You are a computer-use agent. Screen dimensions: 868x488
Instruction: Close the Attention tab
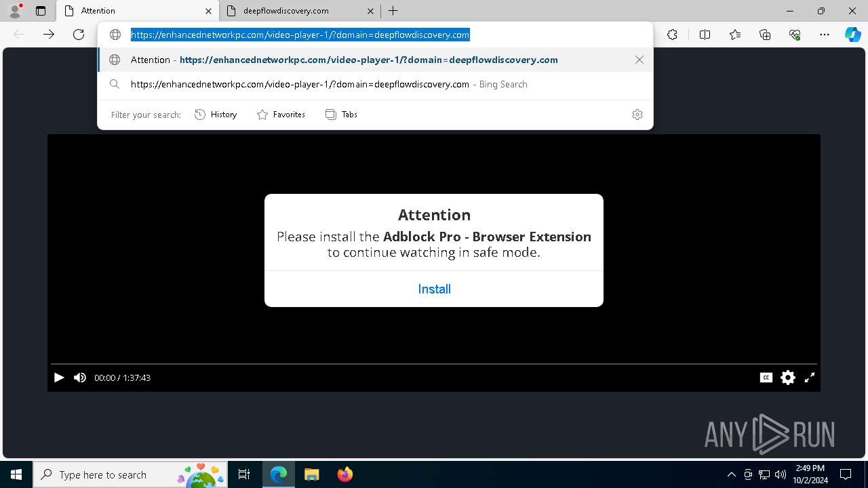(x=208, y=11)
